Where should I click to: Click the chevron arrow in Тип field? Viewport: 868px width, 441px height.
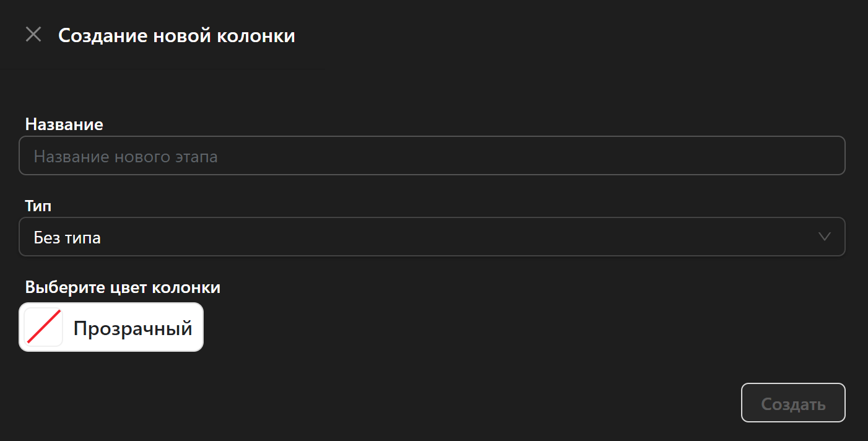point(824,237)
